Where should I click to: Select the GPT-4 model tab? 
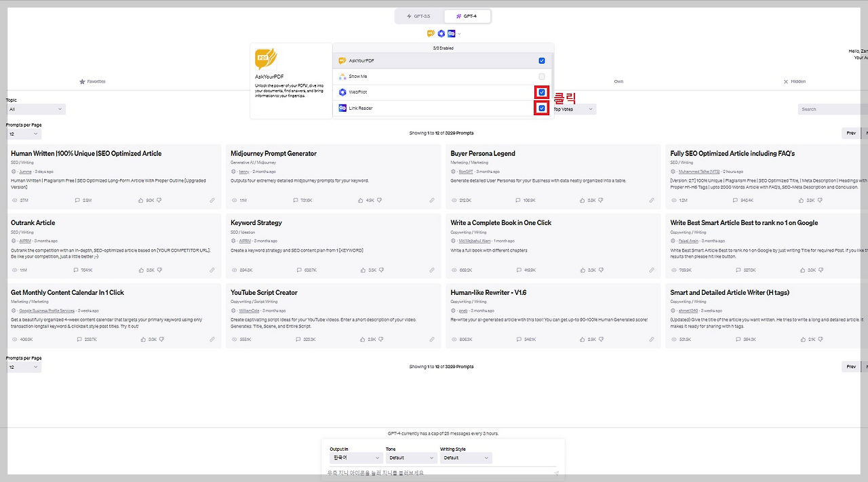(467, 16)
